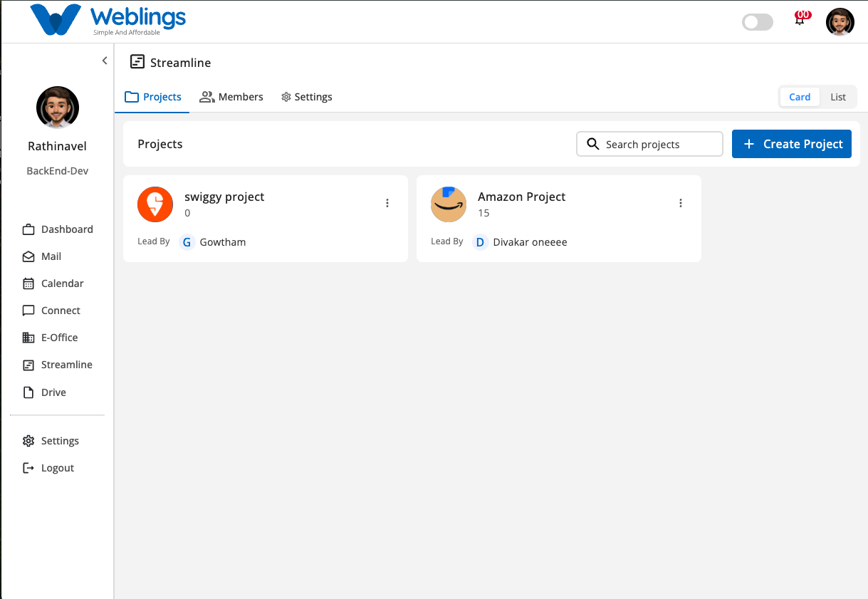
Task: Open the profile avatar in the top bar
Action: 840,22
